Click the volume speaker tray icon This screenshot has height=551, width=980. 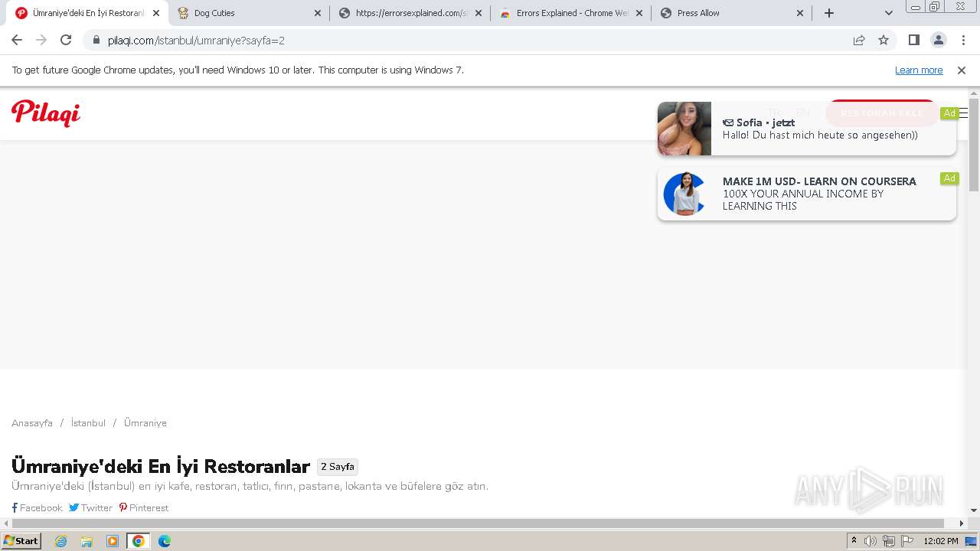(871, 541)
